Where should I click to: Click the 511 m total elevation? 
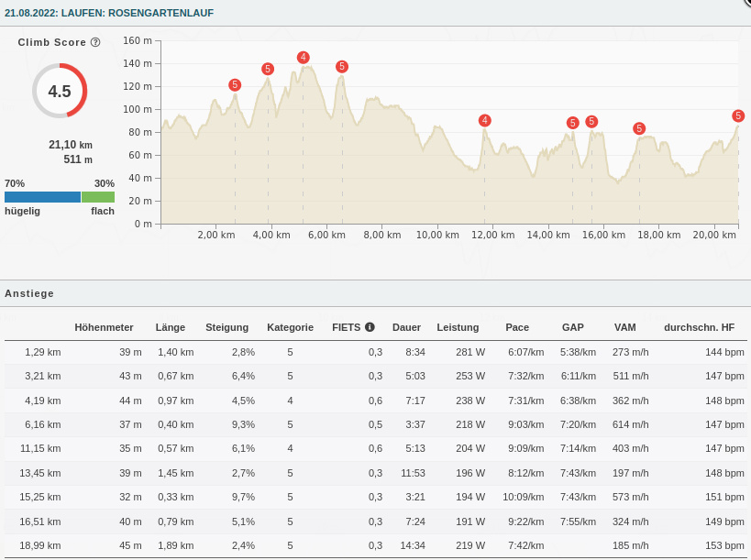[x=78, y=159]
